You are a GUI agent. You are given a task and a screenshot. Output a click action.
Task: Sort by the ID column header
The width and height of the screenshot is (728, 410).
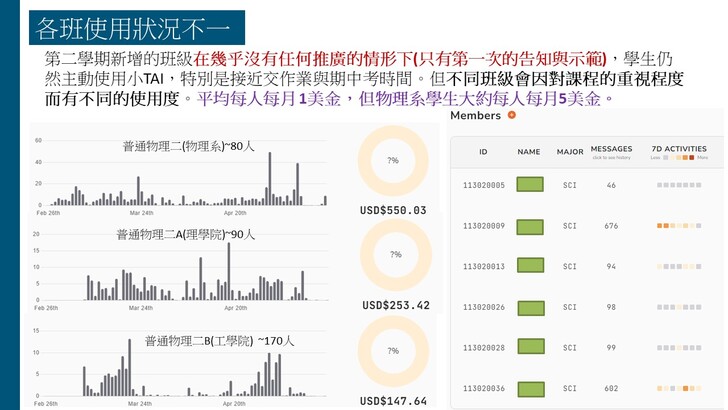click(x=483, y=152)
